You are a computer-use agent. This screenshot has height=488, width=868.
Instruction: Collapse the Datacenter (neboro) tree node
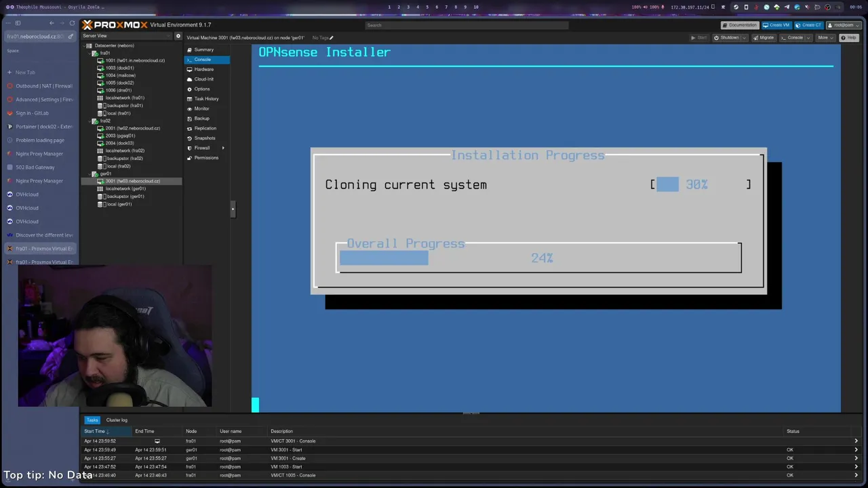coord(83,45)
